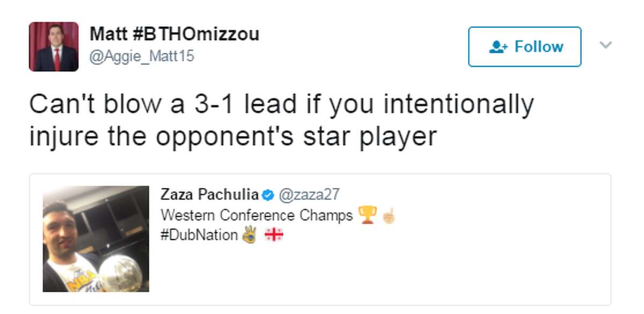Click the 'Western Conference Champs' quoted text
Image resolution: width=644 pixels, height=314 pixels.
click(257, 215)
